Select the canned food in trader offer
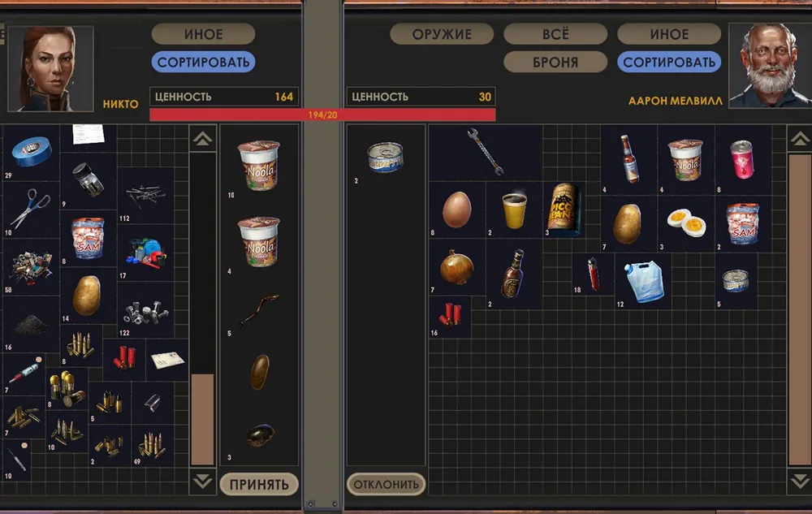 [385, 158]
